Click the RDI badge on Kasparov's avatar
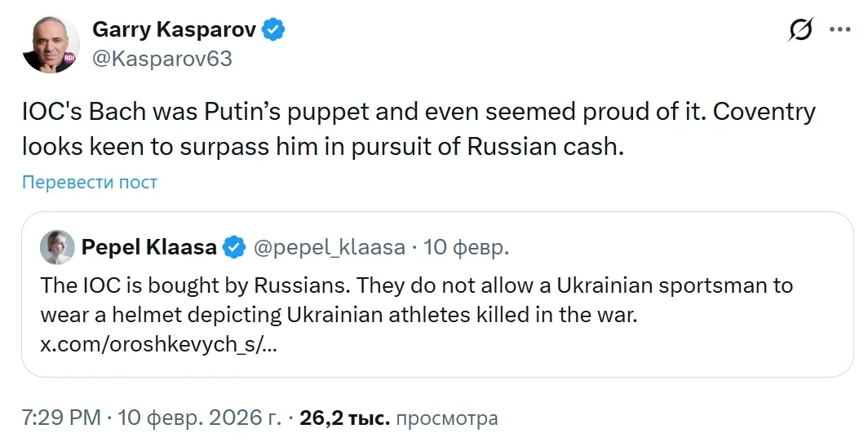The image size is (868, 442). [x=70, y=58]
